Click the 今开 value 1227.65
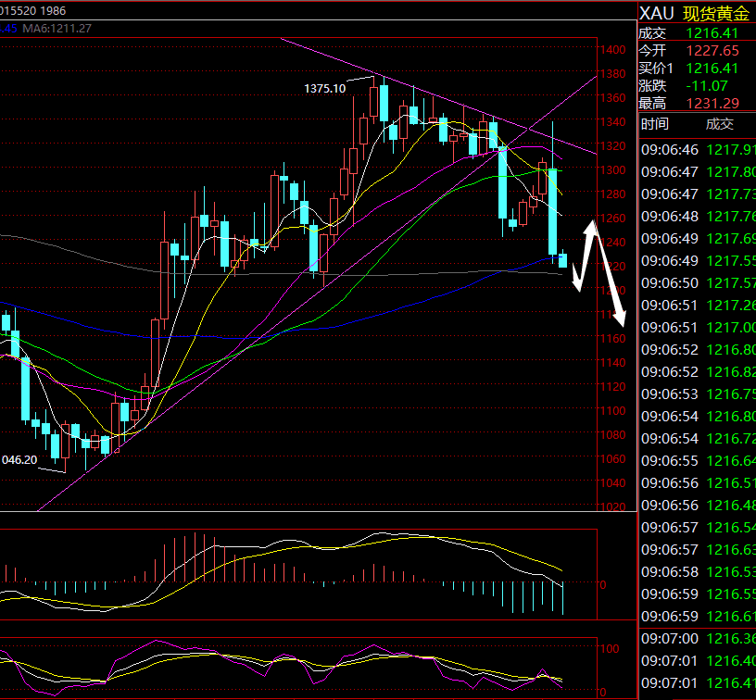The width and height of the screenshot is (756, 700). click(712, 51)
